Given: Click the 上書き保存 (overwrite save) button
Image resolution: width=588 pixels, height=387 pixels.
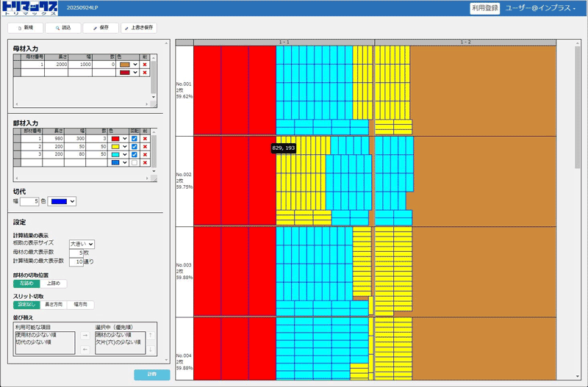Looking at the screenshot, I should tap(139, 27).
